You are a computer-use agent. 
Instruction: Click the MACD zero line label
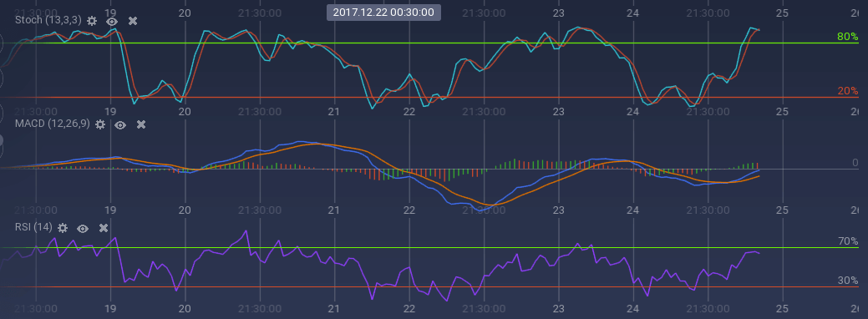(855, 164)
